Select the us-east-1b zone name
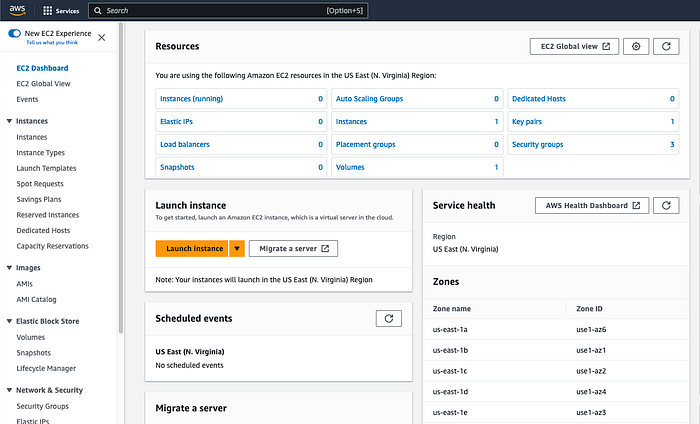The image size is (700, 424). click(450, 350)
